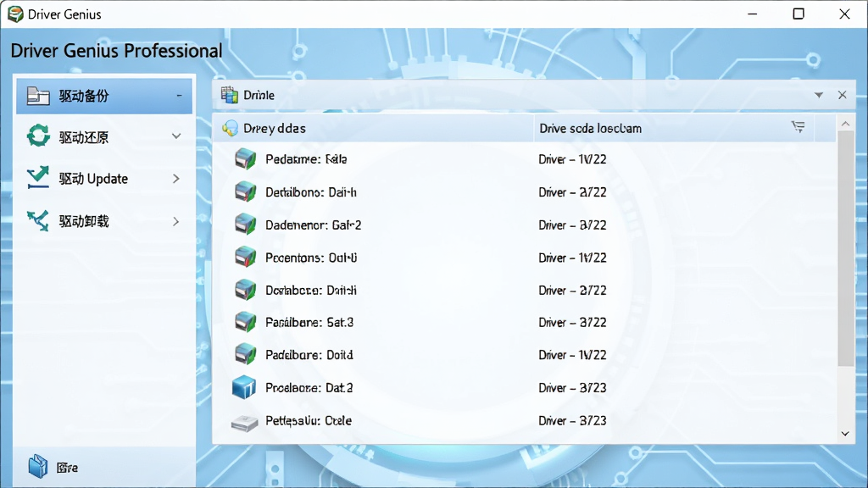
Task: Close the Drinle panel
Action: tap(842, 95)
